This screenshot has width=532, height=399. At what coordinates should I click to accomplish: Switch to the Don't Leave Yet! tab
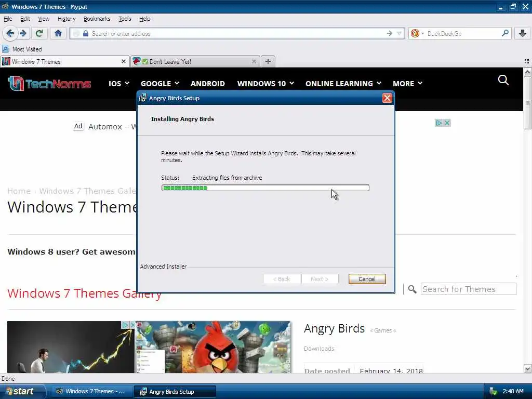point(195,61)
